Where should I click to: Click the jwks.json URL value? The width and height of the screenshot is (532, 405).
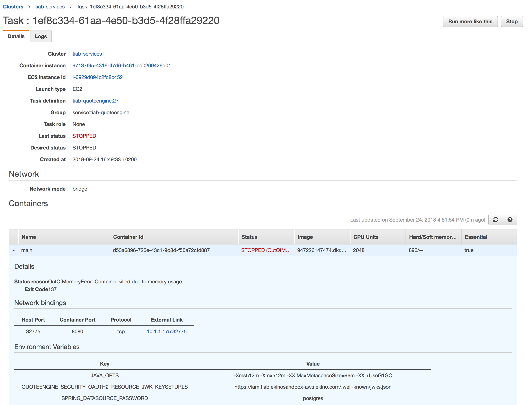(313, 387)
